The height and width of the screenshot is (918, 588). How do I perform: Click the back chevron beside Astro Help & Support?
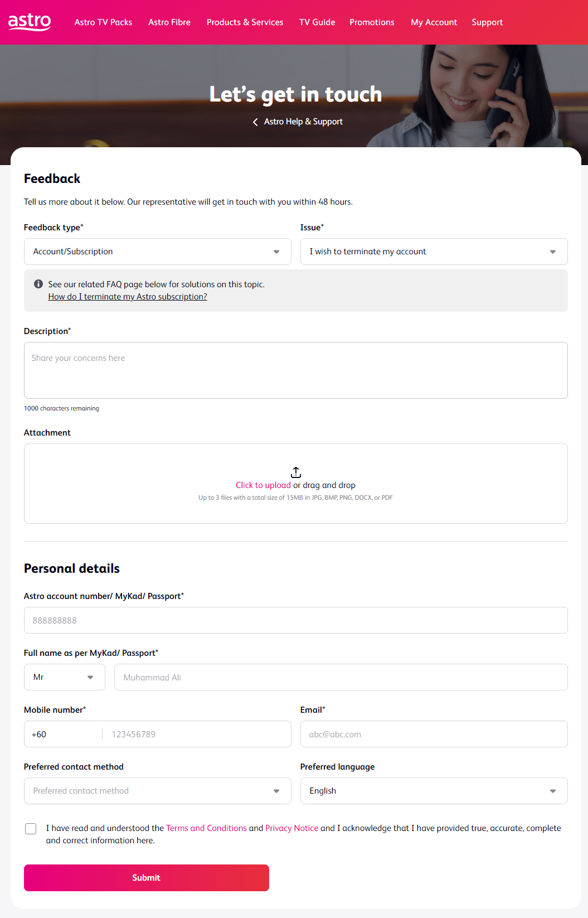(255, 122)
